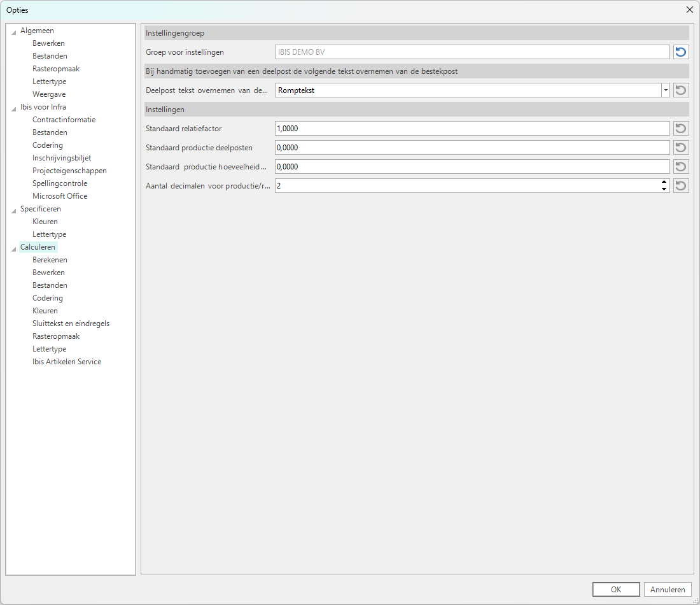The image size is (700, 605).
Task: Reset Standaard productie hoeveelheid value
Action: point(681,167)
